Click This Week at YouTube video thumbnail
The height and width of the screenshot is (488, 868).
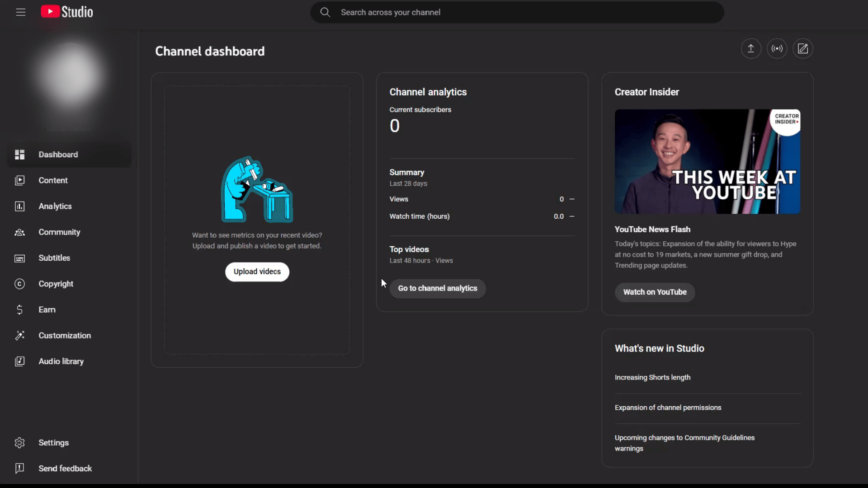[708, 161]
